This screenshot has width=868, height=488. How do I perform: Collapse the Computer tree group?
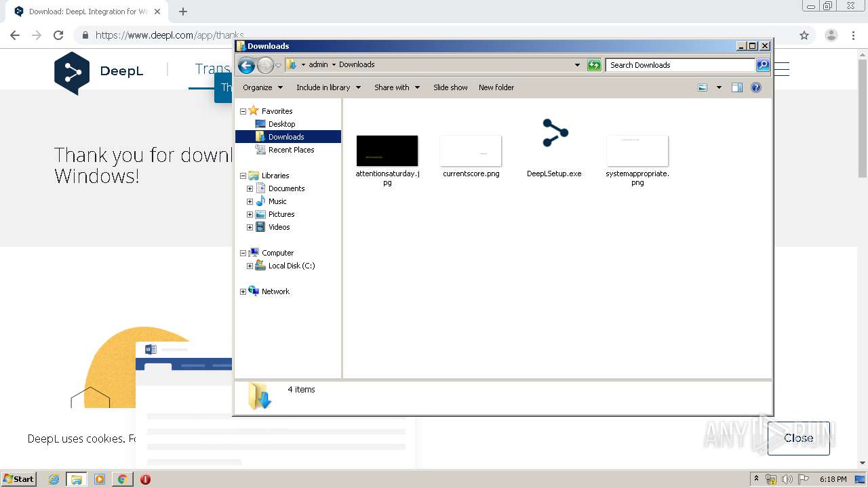coord(243,253)
